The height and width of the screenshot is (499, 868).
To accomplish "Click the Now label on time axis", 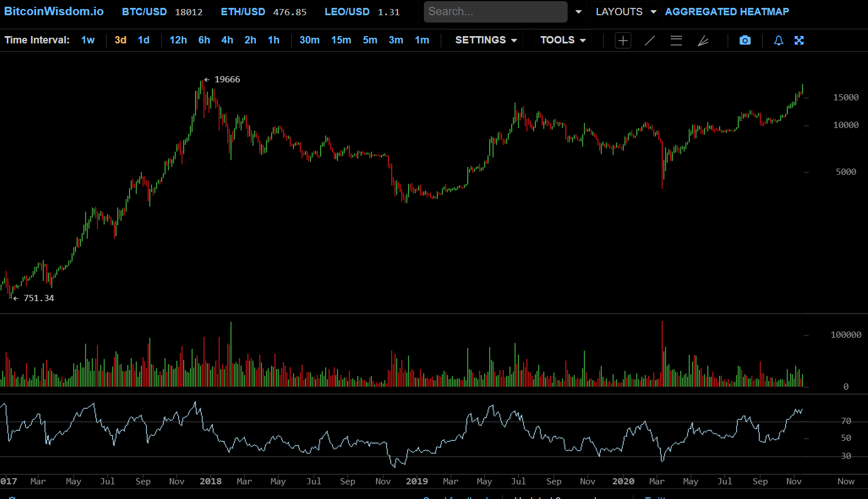I will click(x=846, y=482).
